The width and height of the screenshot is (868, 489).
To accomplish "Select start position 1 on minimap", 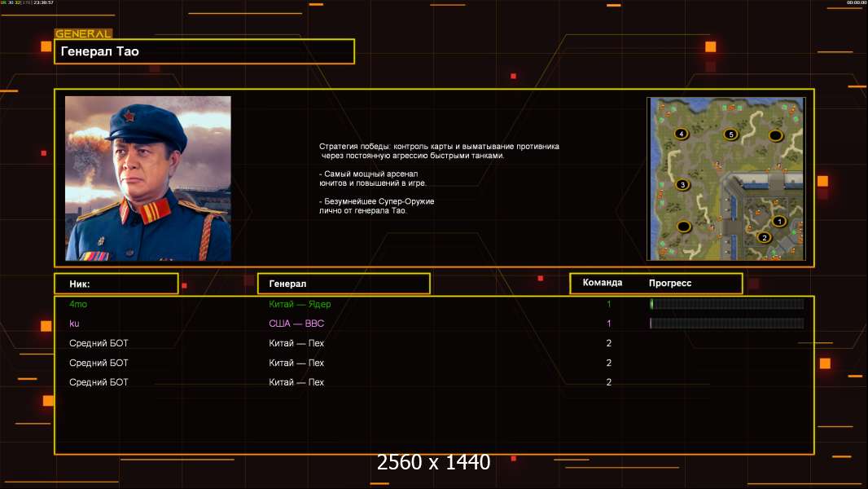I will tap(779, 222).
